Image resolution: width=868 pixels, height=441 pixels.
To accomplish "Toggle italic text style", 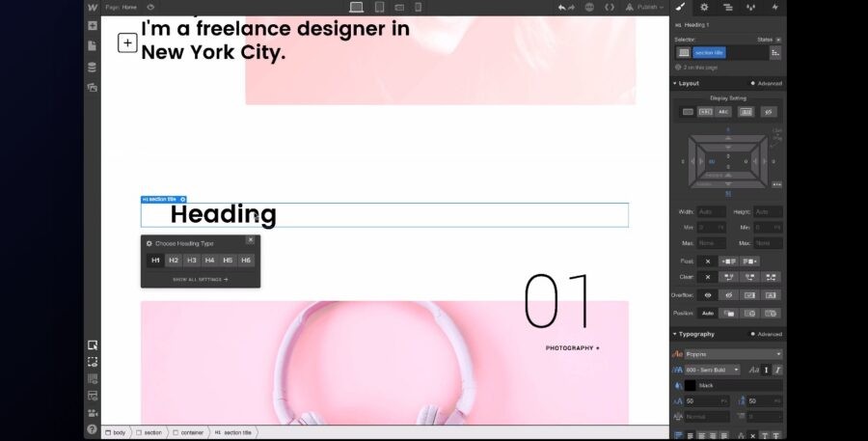I will [777, 370].
